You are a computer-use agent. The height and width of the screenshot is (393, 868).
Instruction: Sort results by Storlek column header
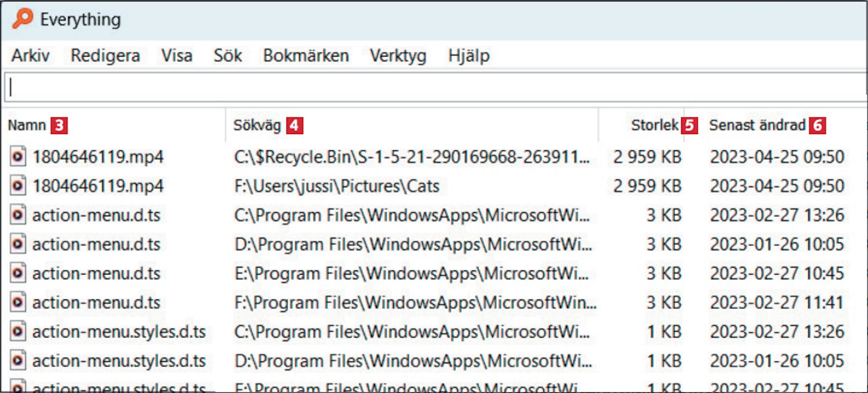coord(654,125)
